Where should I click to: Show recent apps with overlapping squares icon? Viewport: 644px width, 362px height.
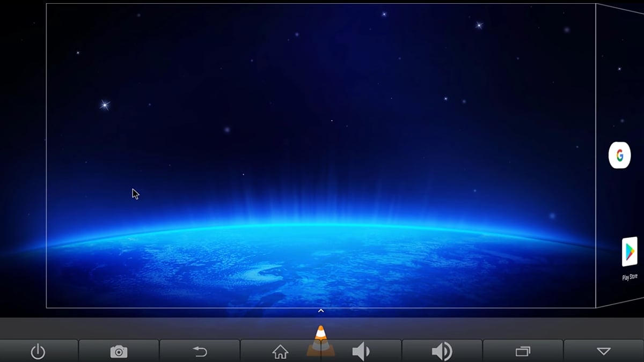click(x=523, y=352)
